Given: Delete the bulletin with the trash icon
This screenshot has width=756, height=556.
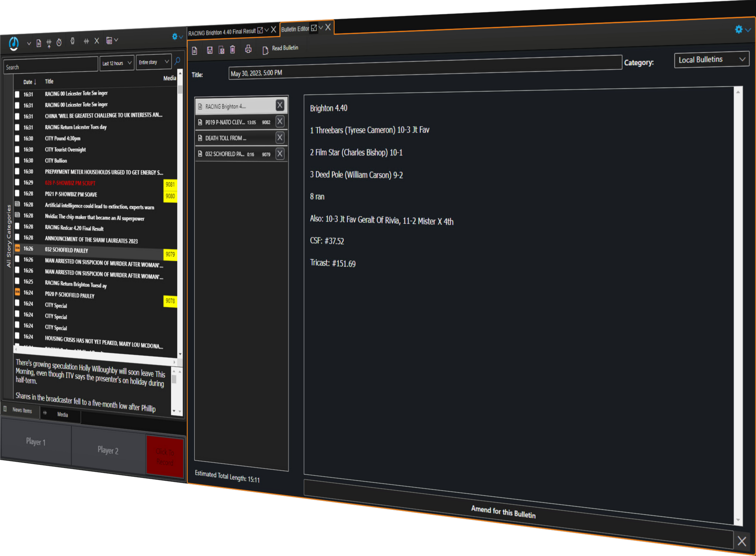Looking at the screenshot, I should 232,50.
